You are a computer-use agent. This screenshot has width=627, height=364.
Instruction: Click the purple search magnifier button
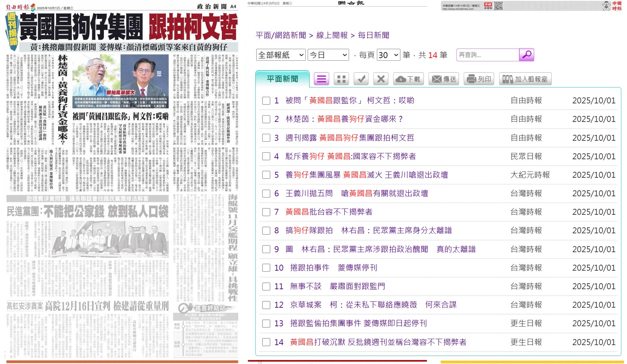point(526,55)
